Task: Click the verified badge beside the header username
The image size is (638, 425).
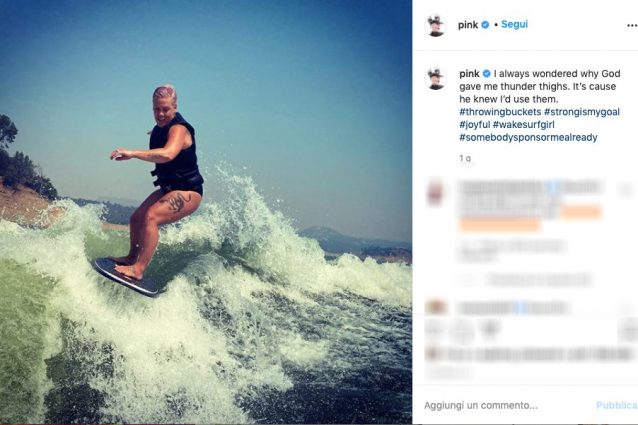Action: (x=485, y=25)
